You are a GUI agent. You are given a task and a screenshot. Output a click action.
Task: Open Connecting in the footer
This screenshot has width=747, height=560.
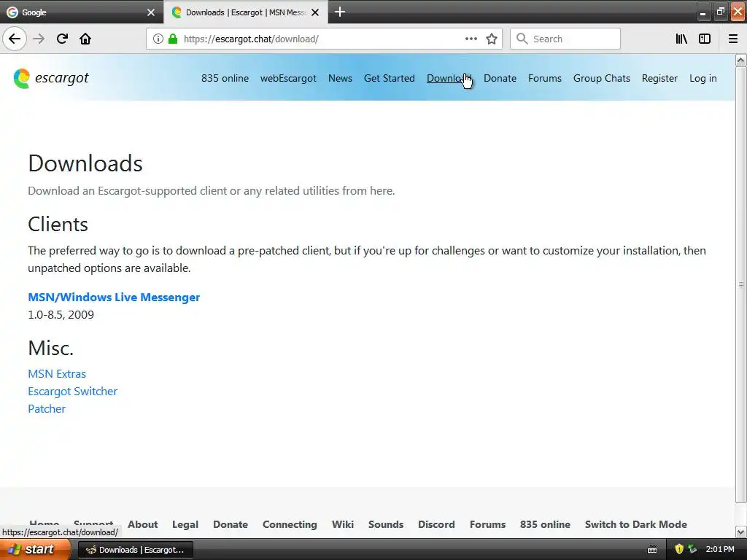click(x=290, y=524)
